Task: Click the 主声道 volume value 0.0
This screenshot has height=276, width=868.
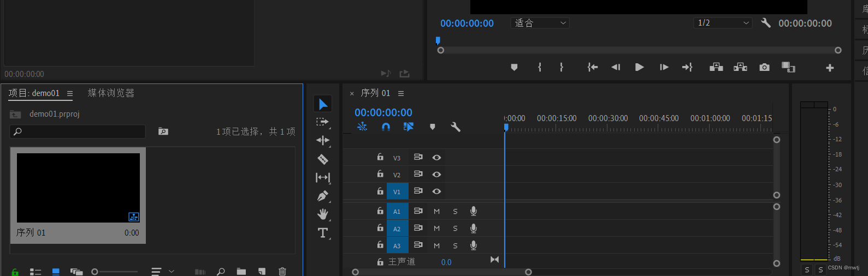Action: point(446,262)
